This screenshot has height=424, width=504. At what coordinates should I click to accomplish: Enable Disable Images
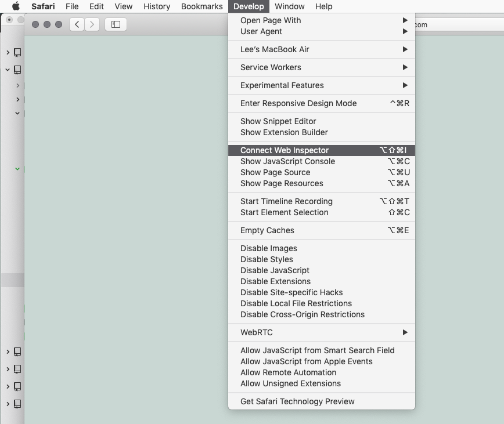click(268, 248)
